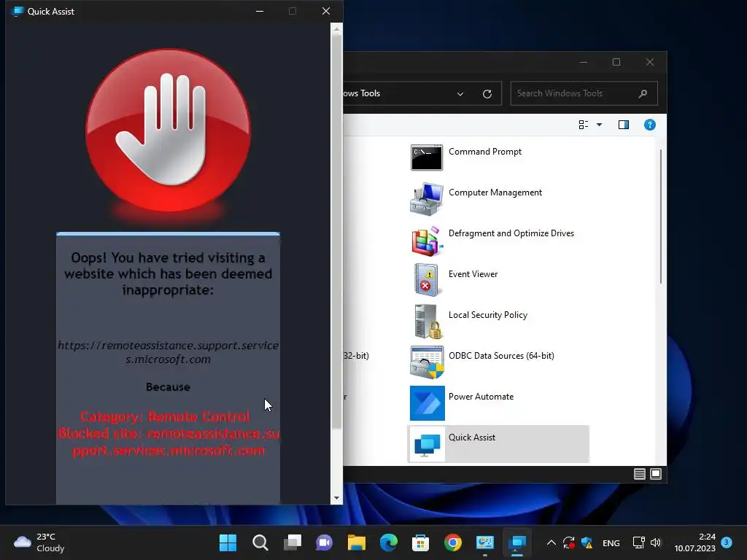Switch to details view in status bar
The image size is (747, 560).
(639, 474)
